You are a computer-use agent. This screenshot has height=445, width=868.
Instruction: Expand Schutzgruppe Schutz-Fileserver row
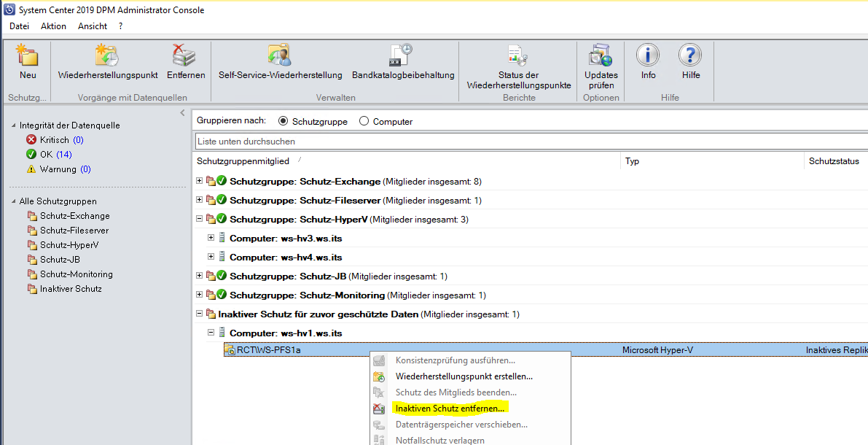(199, 200)
